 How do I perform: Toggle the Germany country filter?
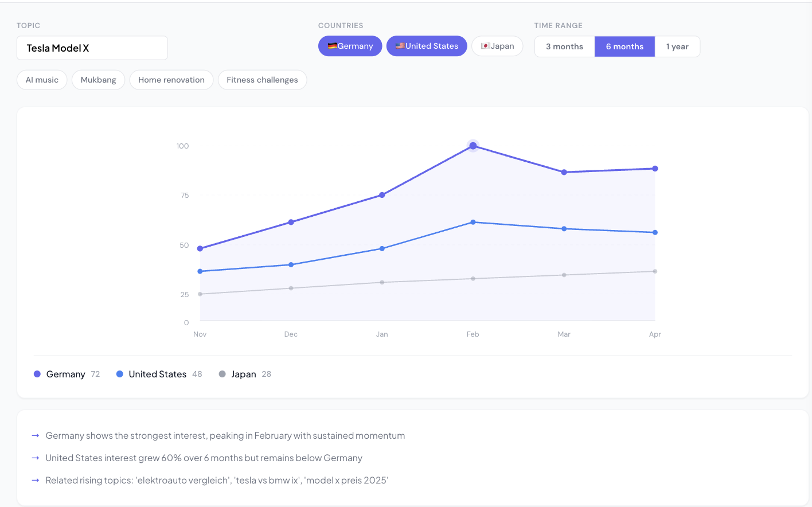point(350,46)
